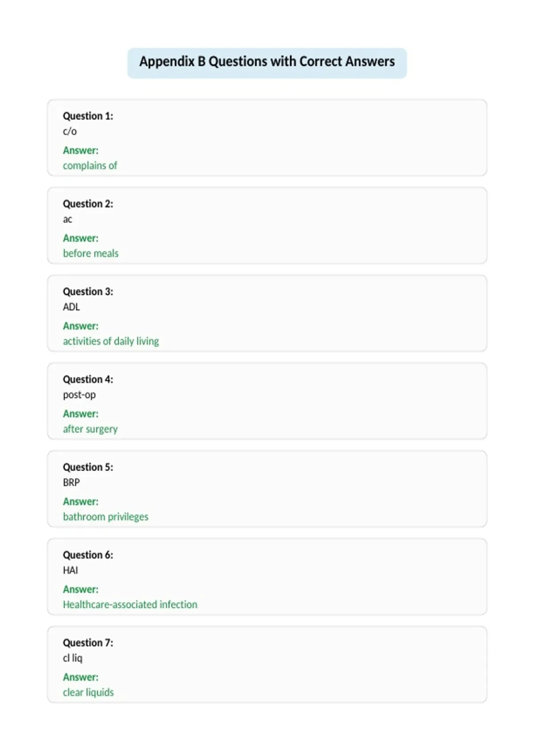Click the answer 'before meals'
Viewport: 534px width, 756px height.
(x=91, y=253)
